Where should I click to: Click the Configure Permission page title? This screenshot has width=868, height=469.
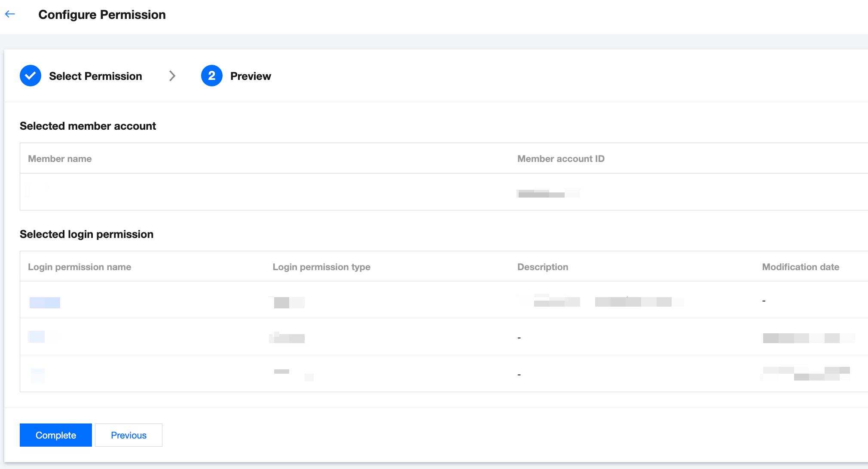102,15
